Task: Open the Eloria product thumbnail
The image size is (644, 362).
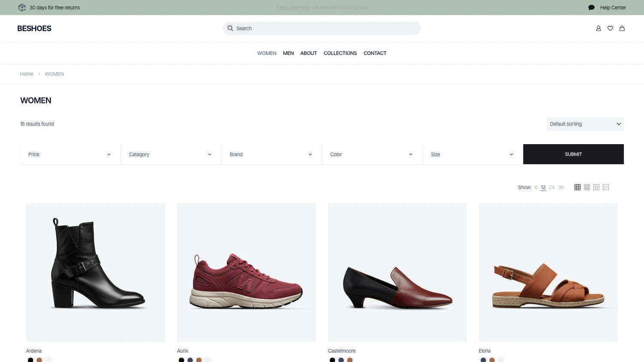Action: pos(548,272)
